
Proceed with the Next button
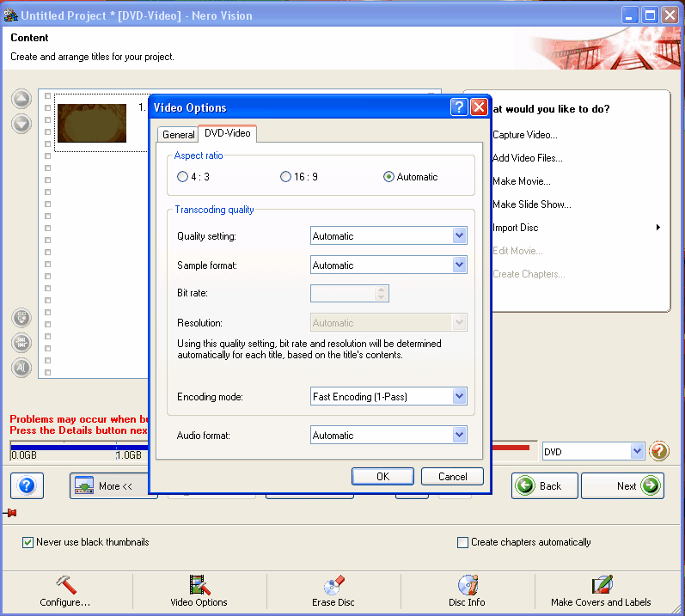tap(623, 486)
